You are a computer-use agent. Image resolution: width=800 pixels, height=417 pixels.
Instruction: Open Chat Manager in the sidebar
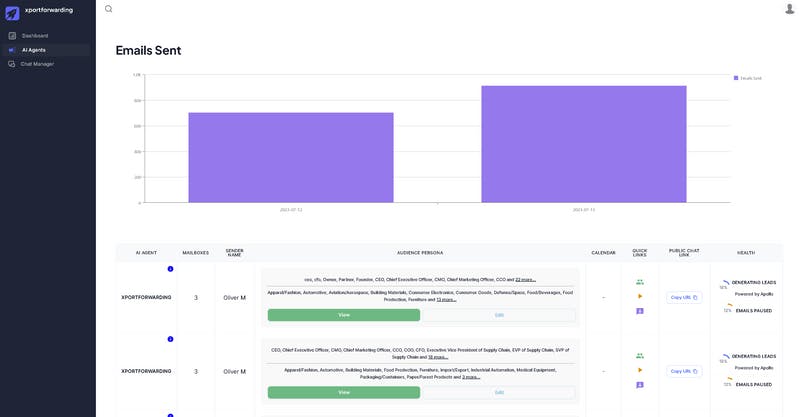pos(37,64)
